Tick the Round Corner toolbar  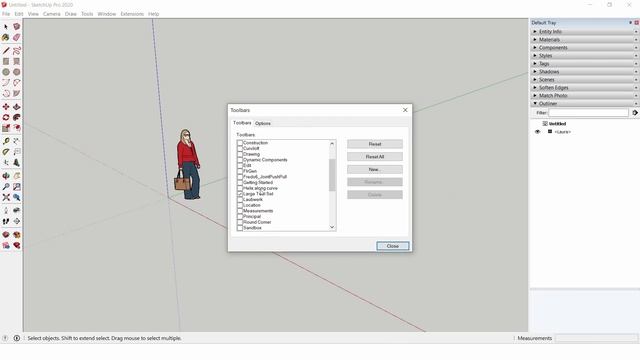click(x=240, y=222)
